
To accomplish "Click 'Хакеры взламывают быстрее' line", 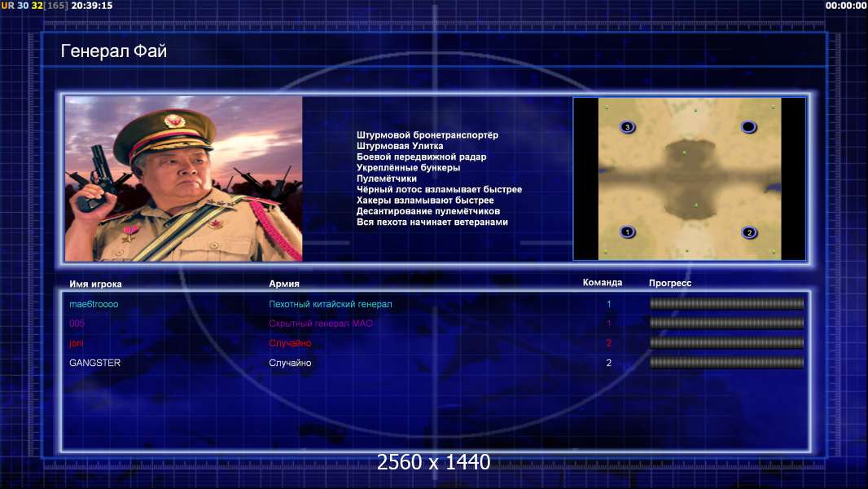I will click(425, 200).
